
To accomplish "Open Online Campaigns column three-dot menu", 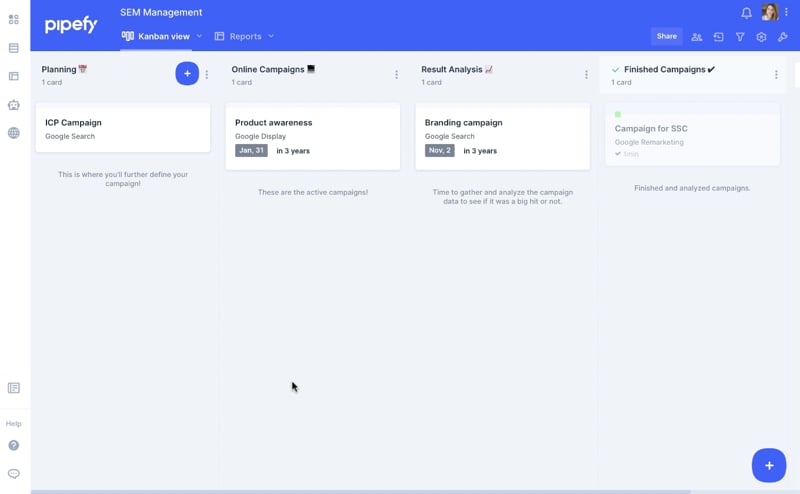I will click(397, 75).
